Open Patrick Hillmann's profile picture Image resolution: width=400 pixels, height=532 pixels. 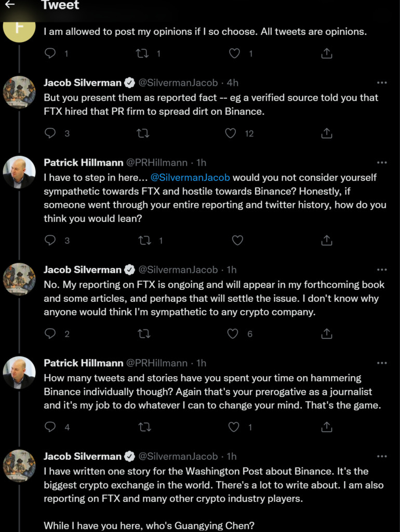point(19,172)
